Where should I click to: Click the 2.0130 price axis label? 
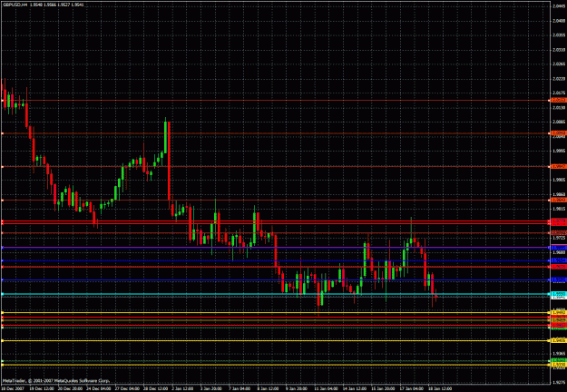click(x=559, y=107)
